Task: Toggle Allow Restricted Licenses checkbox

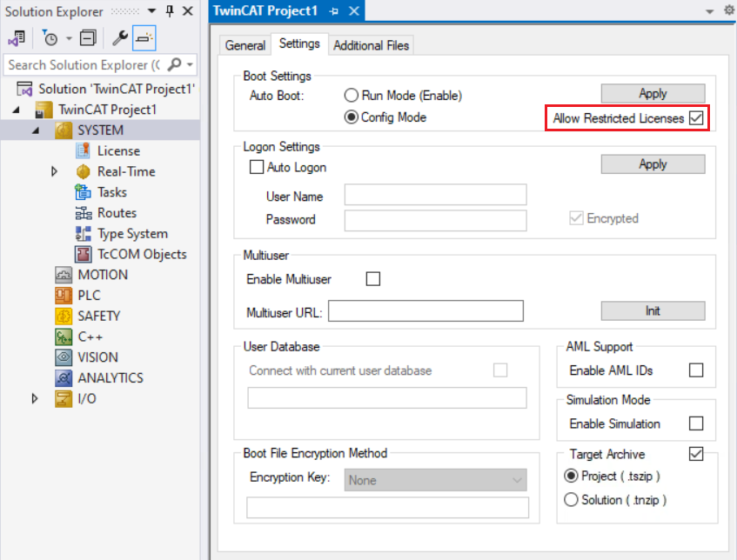Action: pyautogui.click(x=696, y=117)
